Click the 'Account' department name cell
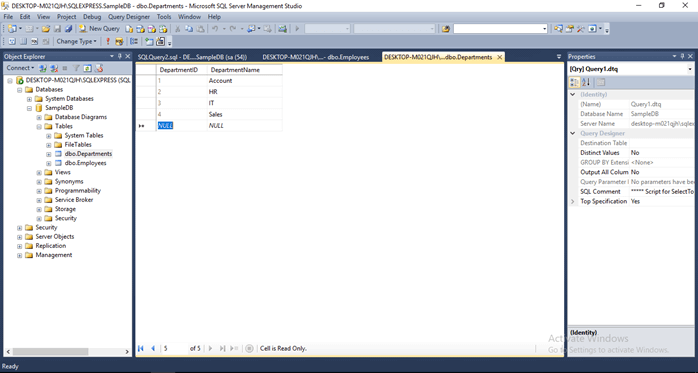 pyautogui.click(x=244, y=81)
